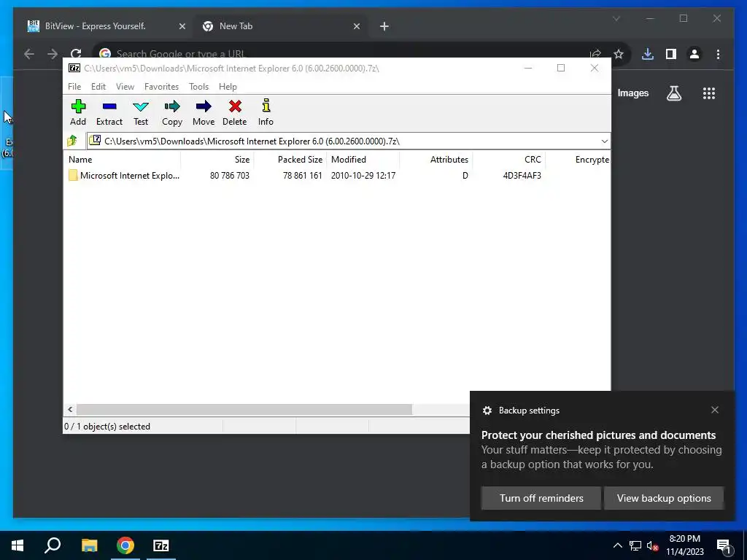Reload the page in Chrome
Image resolution: width=747 pixels, height=560 pixels.
click(x=76, y=54)
